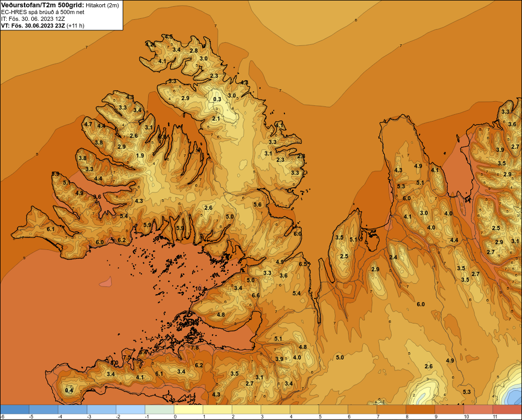Select the 'Veðurstofan/T2m 500grid:' title text
This screenshot has height=420, width=522.
point(43,5)
